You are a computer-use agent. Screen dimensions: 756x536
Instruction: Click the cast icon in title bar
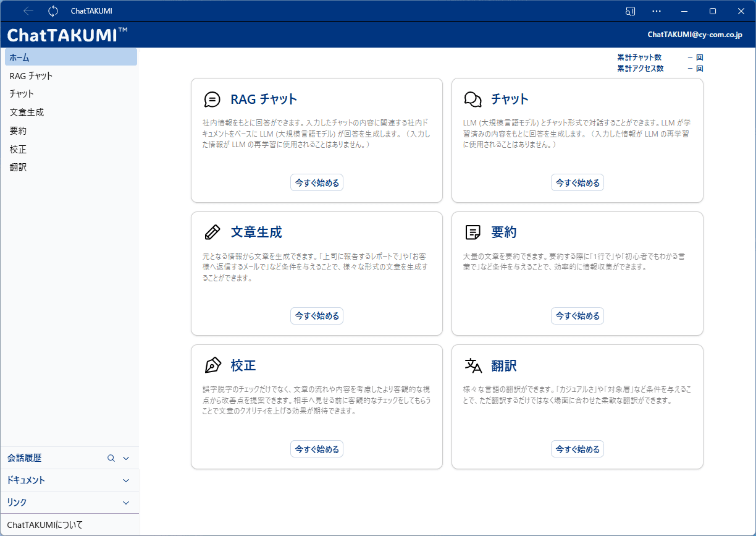coord(630,11)
